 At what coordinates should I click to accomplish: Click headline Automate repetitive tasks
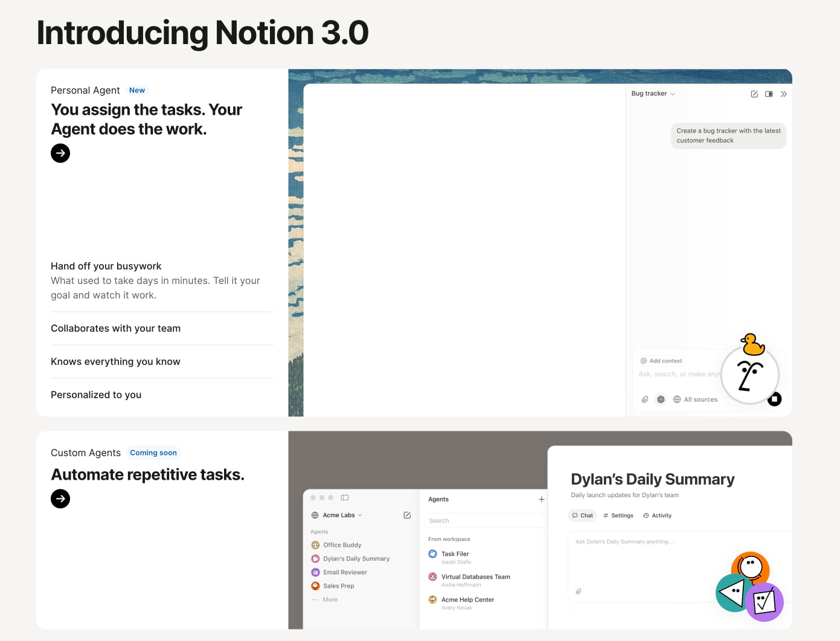[148, 474]
